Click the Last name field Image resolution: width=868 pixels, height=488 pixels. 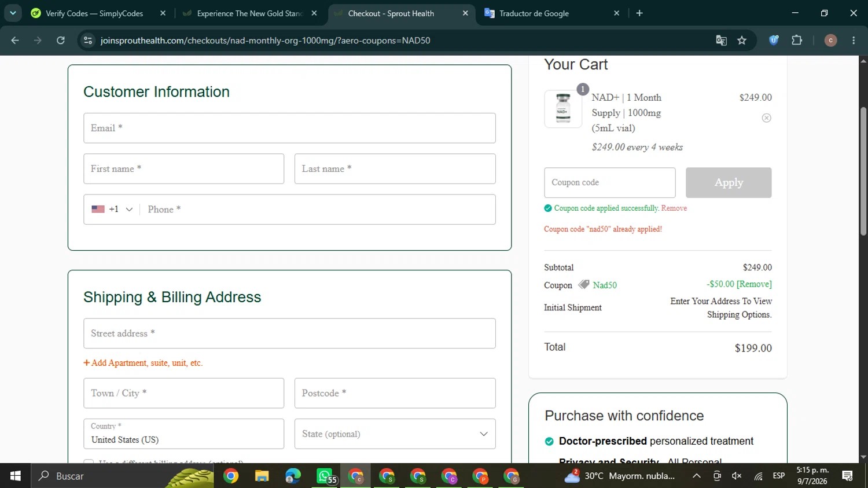click(x=395, y=169)
